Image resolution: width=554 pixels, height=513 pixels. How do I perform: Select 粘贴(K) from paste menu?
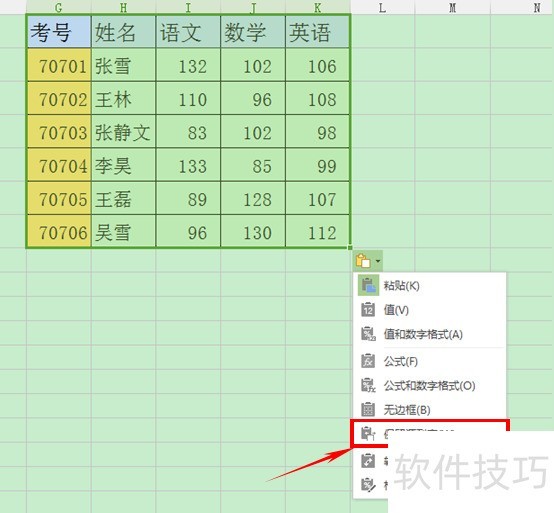coord(430,285)
